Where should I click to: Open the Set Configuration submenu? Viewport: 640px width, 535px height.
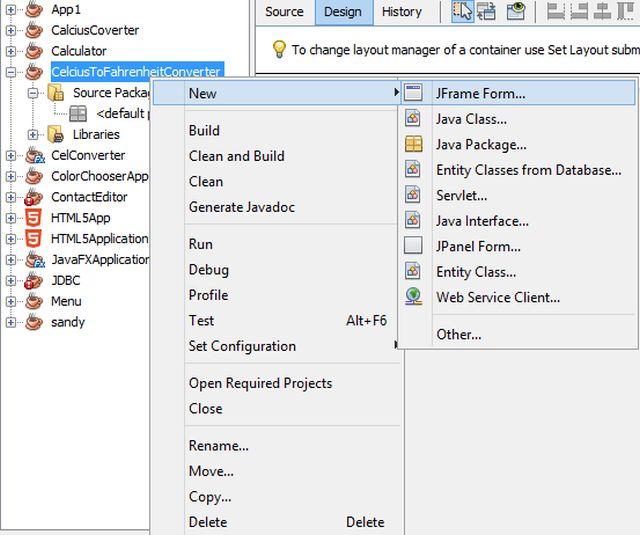coord(276,346)
